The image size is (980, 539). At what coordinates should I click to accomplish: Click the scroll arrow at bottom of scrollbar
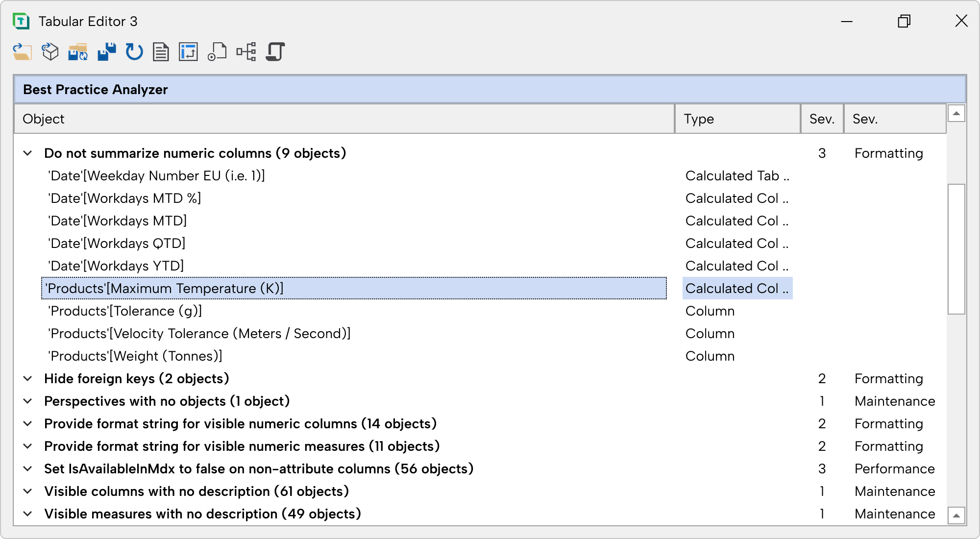coord(956,515)
